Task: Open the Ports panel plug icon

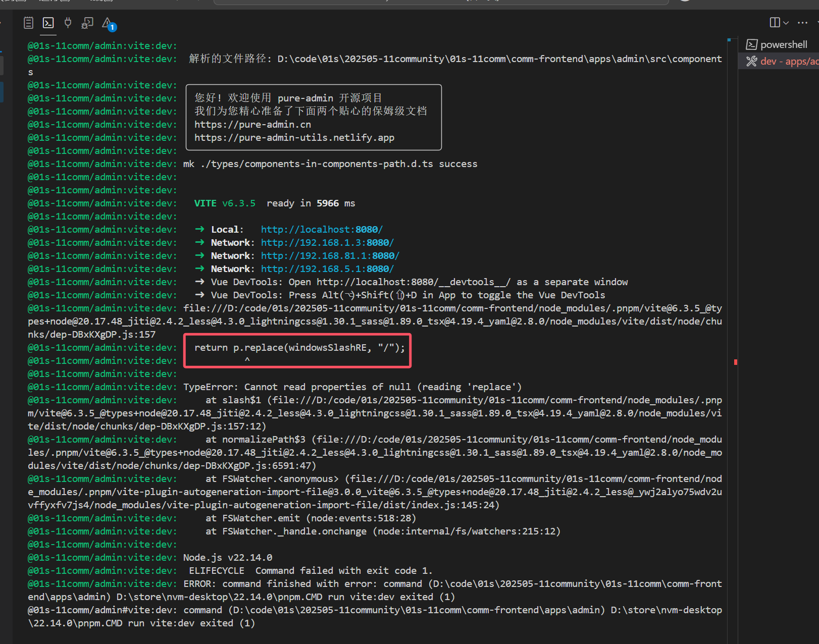Action: (x=68, y=23)
